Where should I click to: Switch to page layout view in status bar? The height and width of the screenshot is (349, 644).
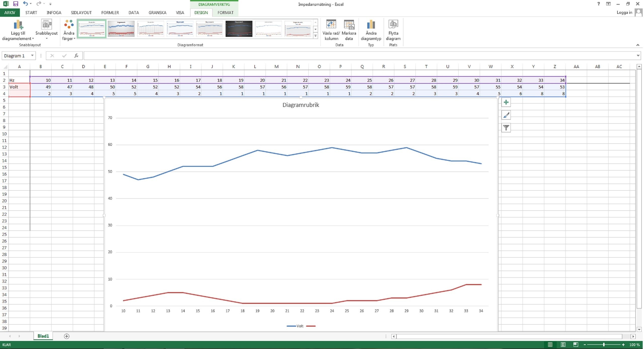pyautogui.click(x=563, y=344)
